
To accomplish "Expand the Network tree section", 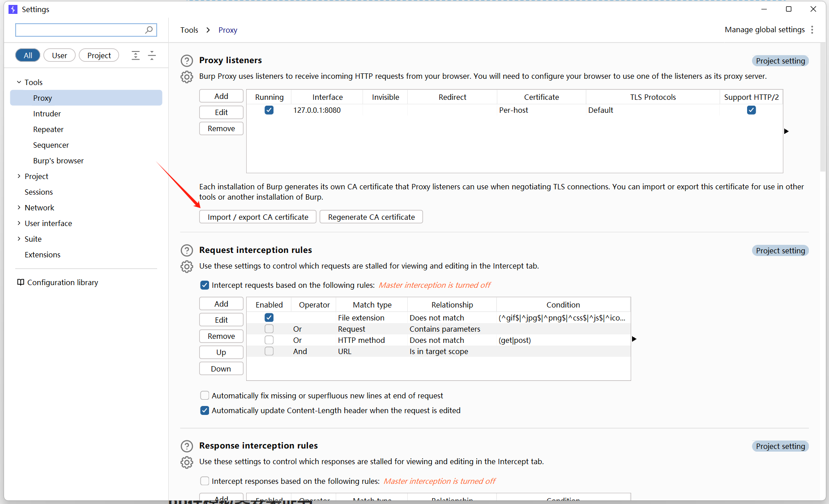I will [x=19, y=207].
